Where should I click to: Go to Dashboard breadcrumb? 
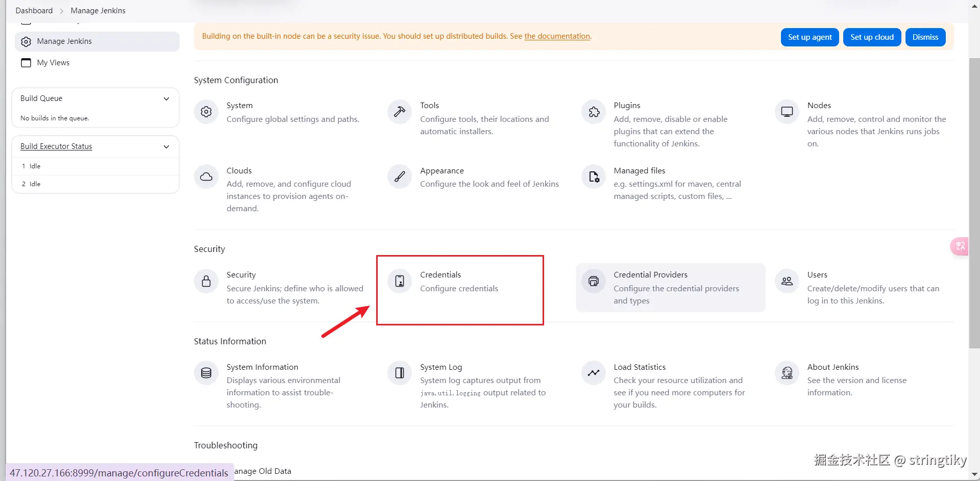pos(34,11)
